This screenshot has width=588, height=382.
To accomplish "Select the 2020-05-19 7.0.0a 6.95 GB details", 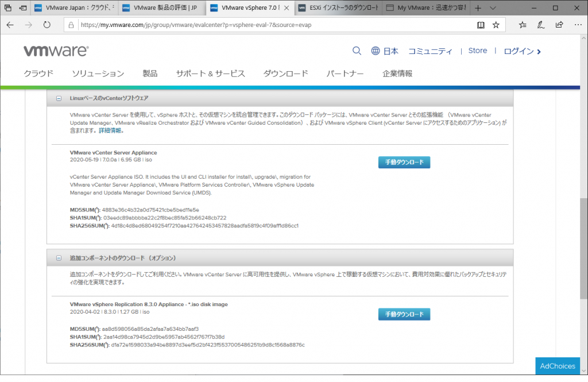I will pyautogui.click(x=111, y=160).
